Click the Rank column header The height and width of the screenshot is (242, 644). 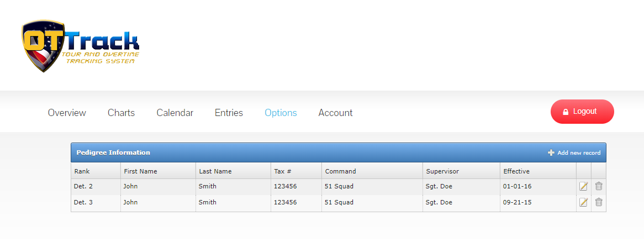tap(82, 171)
